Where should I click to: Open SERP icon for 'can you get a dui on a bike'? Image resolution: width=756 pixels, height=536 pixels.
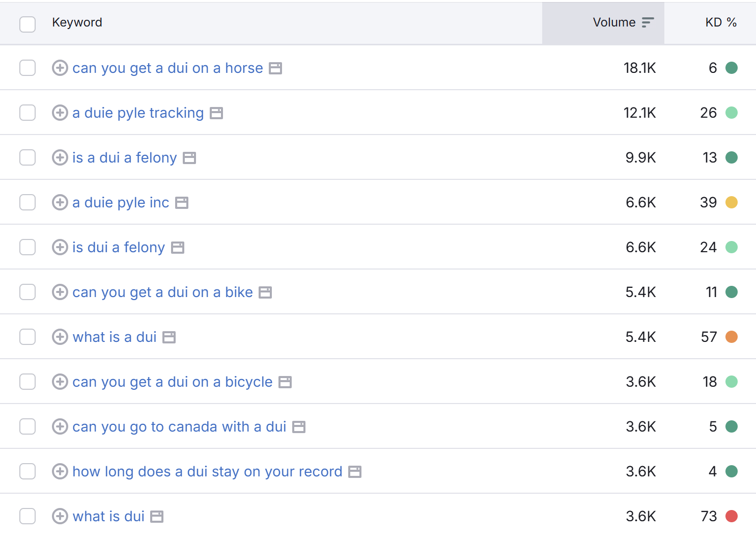tap(265, 292)
